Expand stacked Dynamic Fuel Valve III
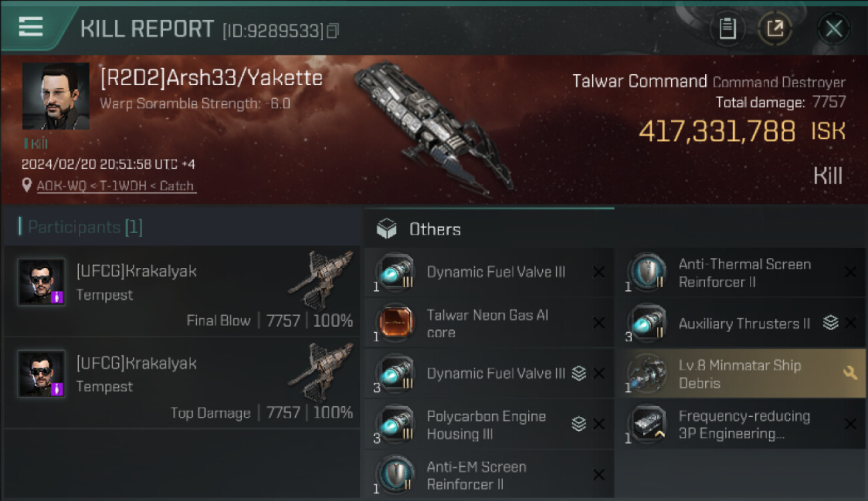The width and height of the screenshot is (868, 501). pyautogui.click(x=578, y=373)
